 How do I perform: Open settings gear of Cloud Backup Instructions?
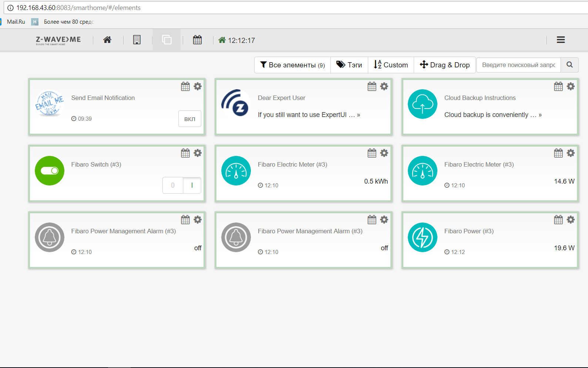(x=571, y=86)
